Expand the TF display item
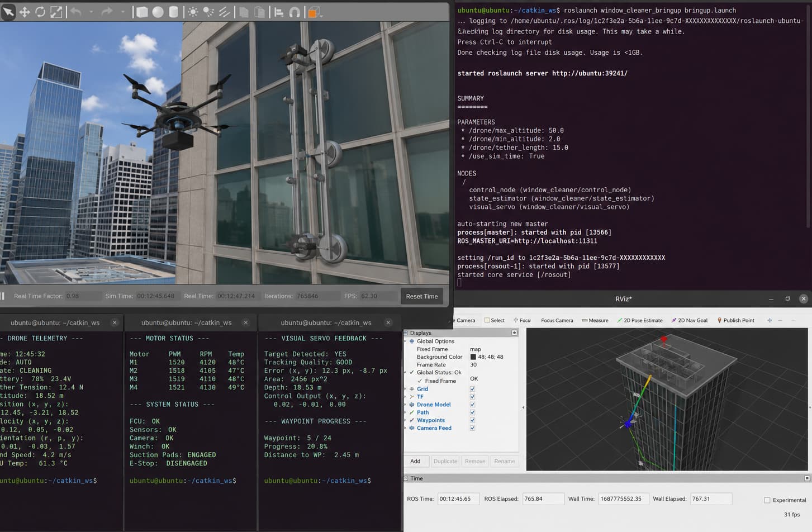The height and width of the screenshot is (532, 812). pos(406,397)
